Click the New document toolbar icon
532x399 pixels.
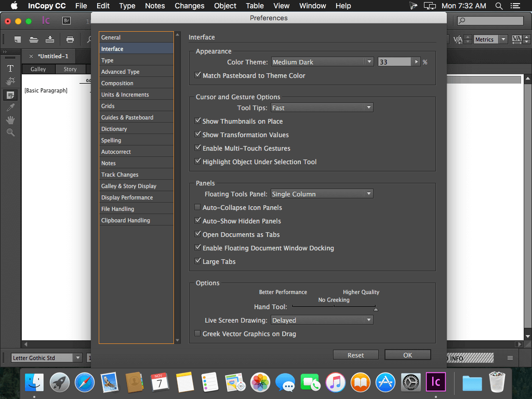[x=17, y=39]
